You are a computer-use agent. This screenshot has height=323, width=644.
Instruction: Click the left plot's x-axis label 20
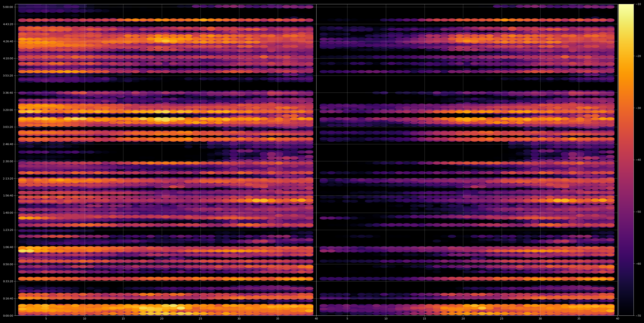pos(162,319)
